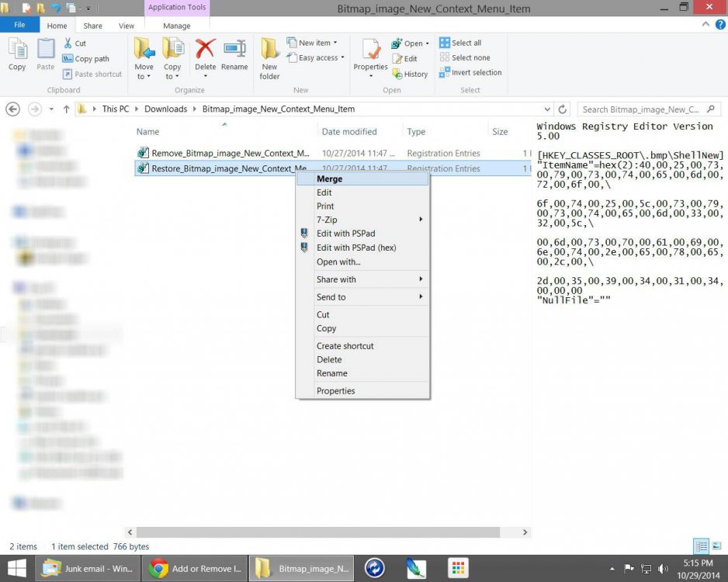Switch to Details view layout icon

(x=701, y=546)
